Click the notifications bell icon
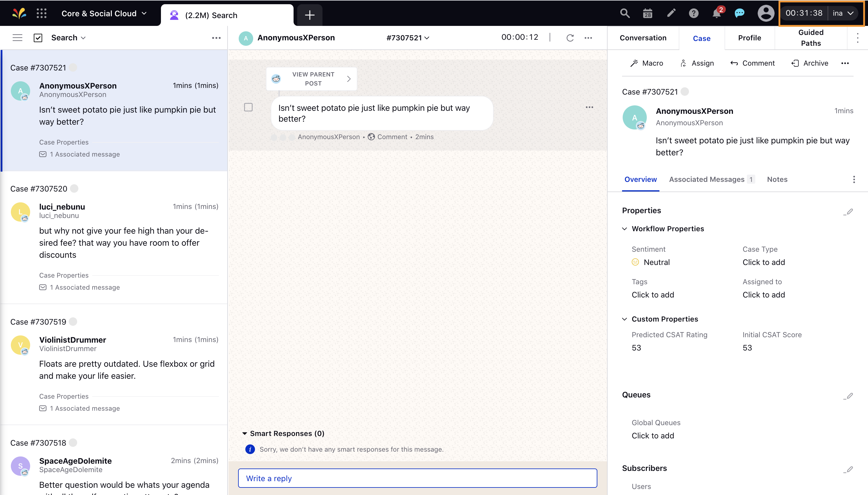Image resolution: width=868 pixels, height=495 pixels. point(717,13)
